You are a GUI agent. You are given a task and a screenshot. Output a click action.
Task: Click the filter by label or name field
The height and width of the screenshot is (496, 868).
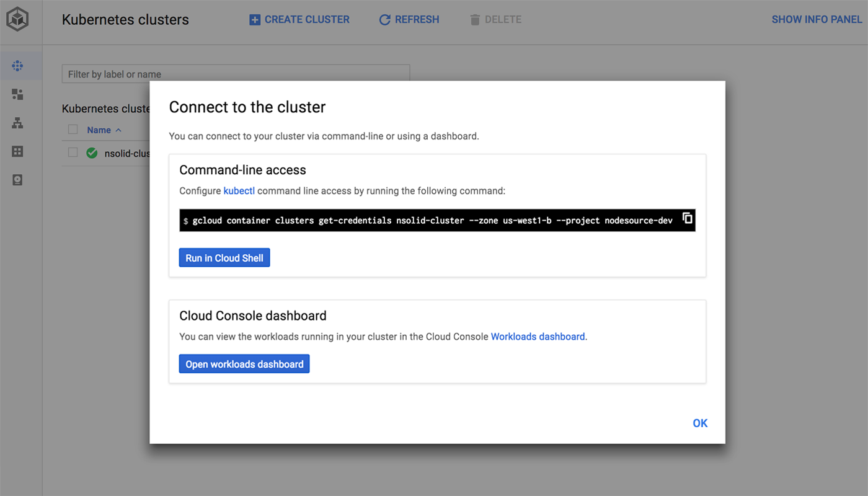(x=236, y=74)
